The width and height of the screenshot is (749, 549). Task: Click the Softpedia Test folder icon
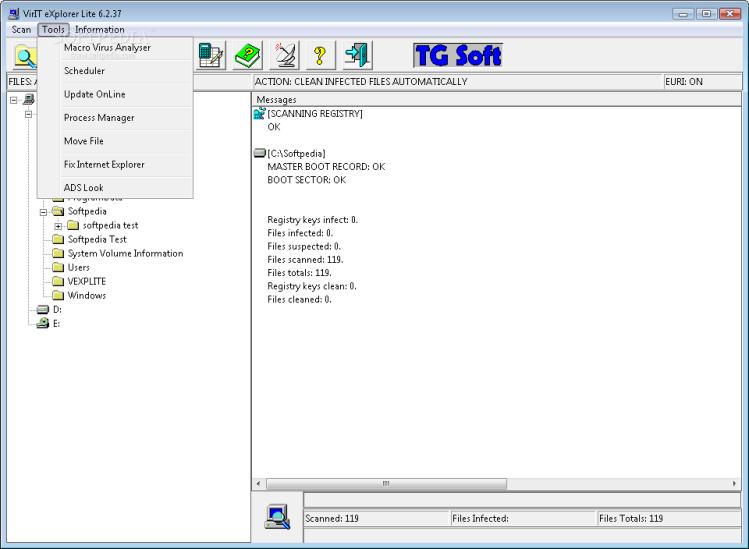click(58, 239)
